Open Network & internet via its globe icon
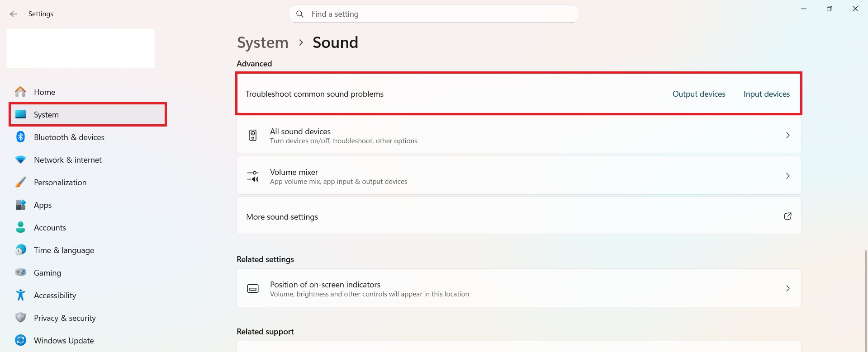 coord(20,160)
